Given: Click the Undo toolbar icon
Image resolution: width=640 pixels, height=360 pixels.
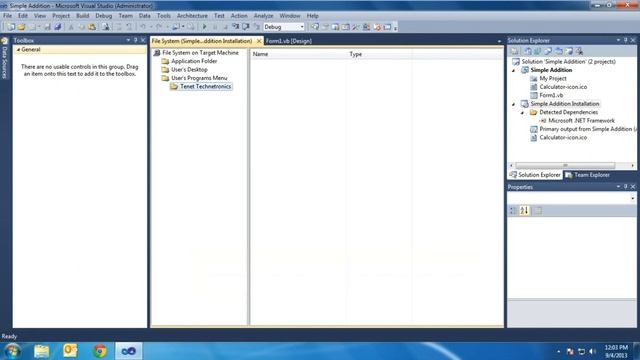Looking at the screenshot, I should [x=143, y=27].
